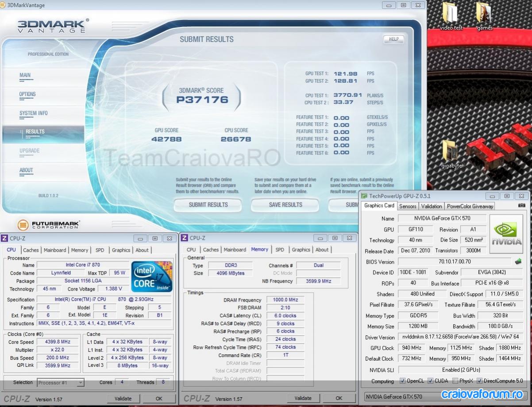Screen dimensions: 532x407
Task: Open ABOUT in 3DMark sidebar
Action: (x=26, y=170)
